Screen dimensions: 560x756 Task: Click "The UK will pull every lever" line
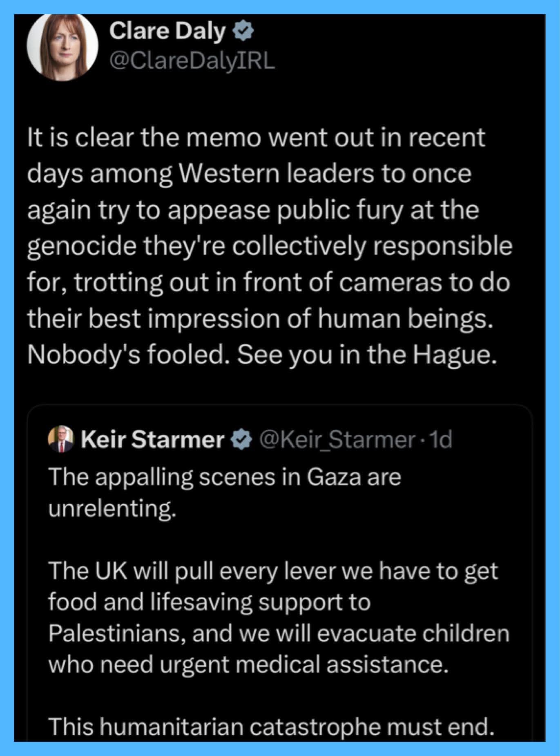point(273,571)
